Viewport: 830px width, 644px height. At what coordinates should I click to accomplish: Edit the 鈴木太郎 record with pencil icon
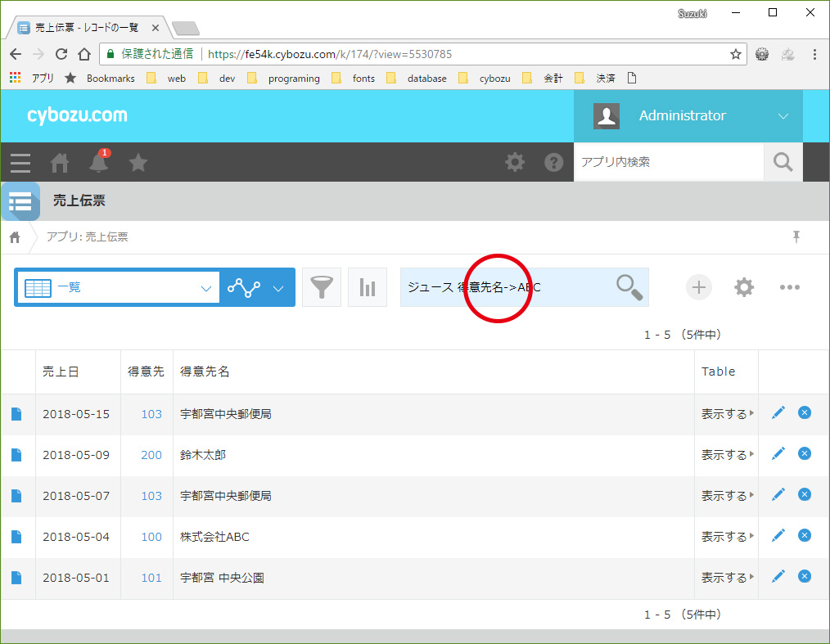point(778,454)
